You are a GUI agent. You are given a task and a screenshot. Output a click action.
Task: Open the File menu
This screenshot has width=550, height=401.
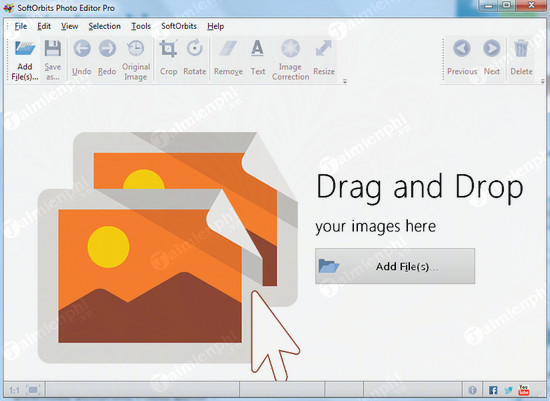(21, 26)
